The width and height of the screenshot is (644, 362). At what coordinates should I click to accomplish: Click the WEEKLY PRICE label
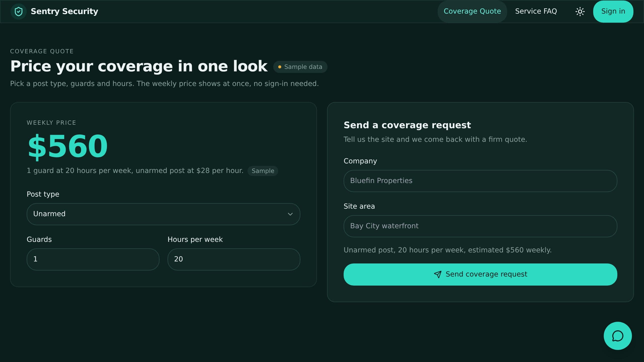pyautogui.click(x=51, y=123)
